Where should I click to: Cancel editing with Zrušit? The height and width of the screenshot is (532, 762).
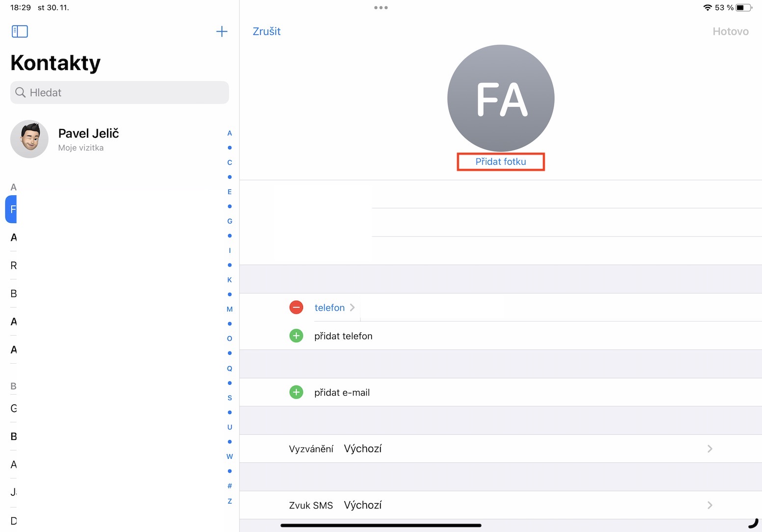point(267,31)
